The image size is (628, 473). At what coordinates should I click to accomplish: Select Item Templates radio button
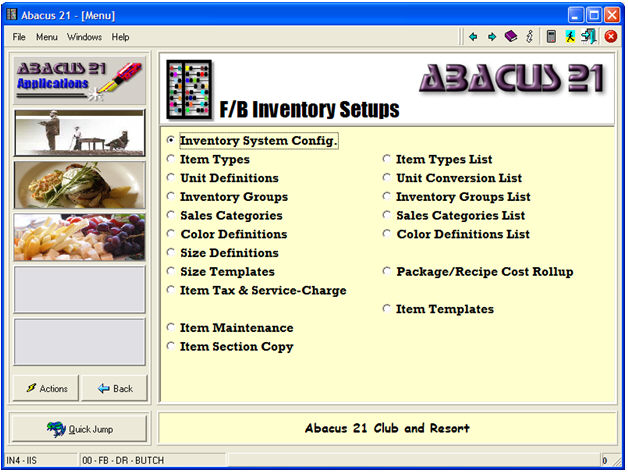(388, 310)
